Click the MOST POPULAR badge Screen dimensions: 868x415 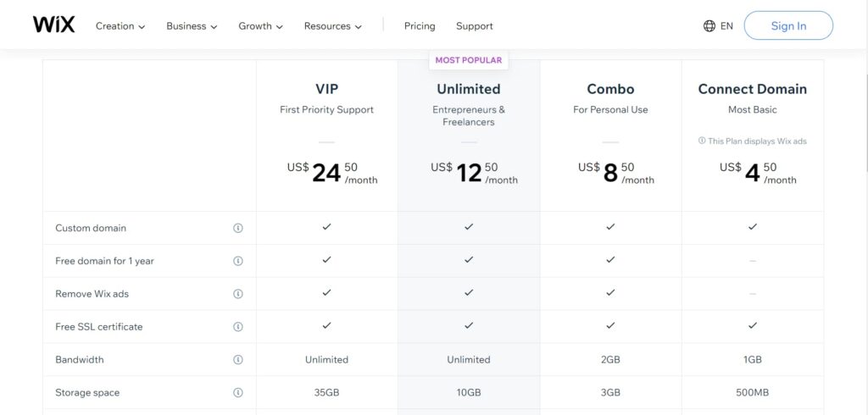[x=468, y=60]
